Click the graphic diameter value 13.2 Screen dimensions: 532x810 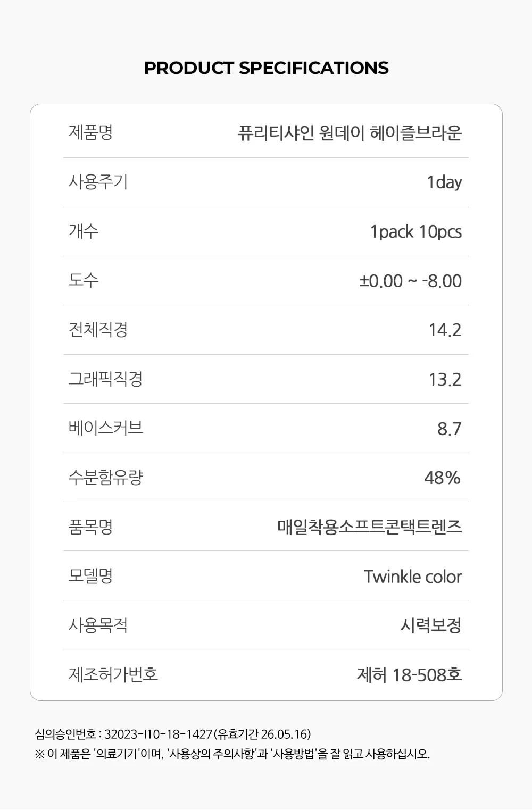[445, 379]
